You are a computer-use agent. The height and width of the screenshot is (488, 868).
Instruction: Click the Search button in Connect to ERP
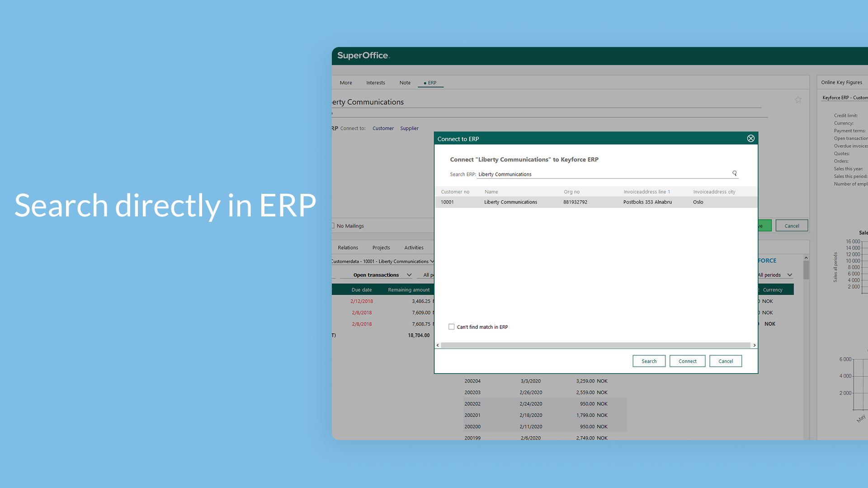pos(649,361)
